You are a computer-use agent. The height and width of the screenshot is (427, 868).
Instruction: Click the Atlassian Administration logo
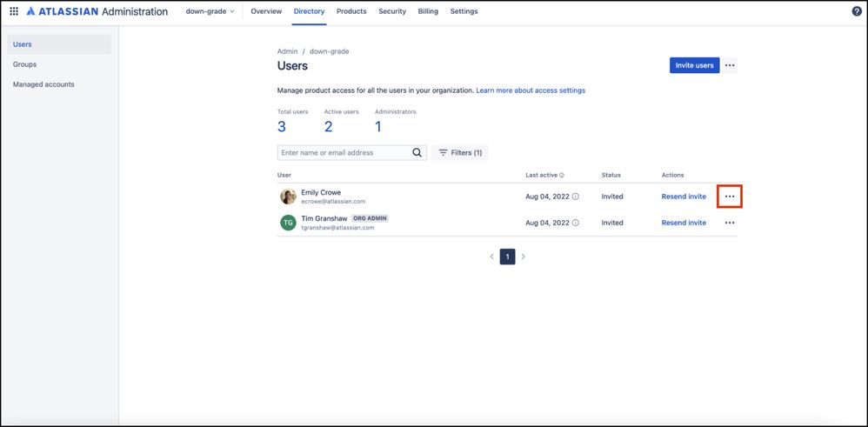[x=97, y=11]
